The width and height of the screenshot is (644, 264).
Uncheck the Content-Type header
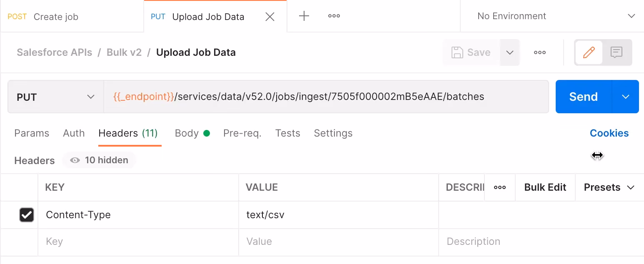27,215
